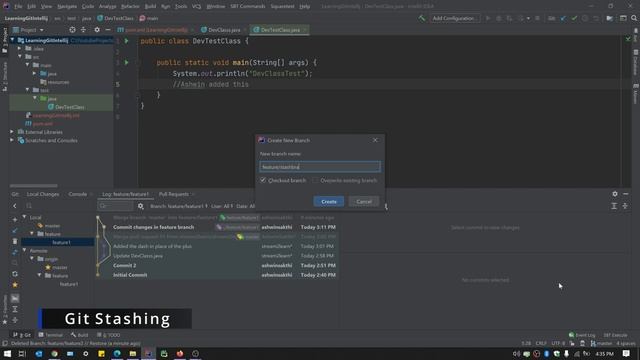Click the Windows Start button
The width and height of the screenshot is (640, 360).
pos(7,353)
